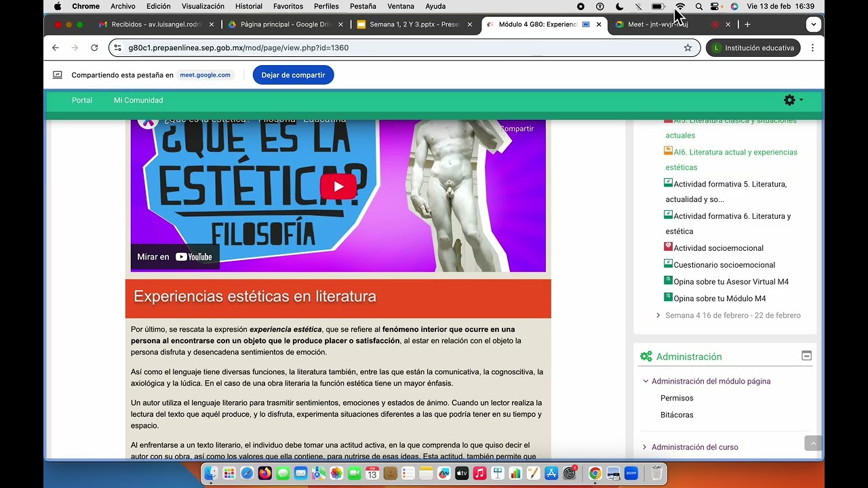Click the browser back arrow
Viewport: 868px width, 488px height.
tap(56, 48)
